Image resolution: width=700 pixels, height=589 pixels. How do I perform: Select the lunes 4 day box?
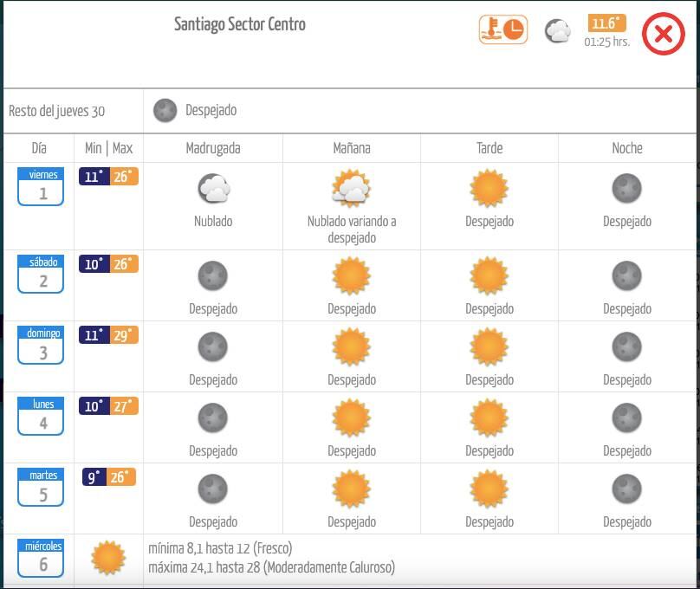tap(41, 417)
